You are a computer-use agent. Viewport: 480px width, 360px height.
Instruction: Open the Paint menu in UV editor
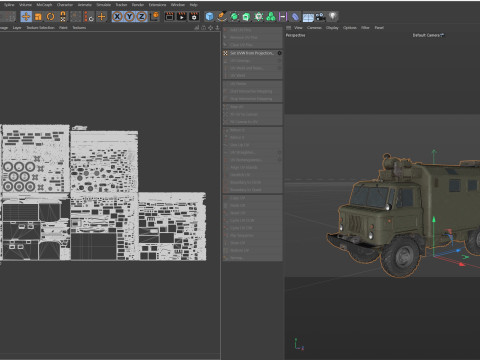[x=63, y=28]
